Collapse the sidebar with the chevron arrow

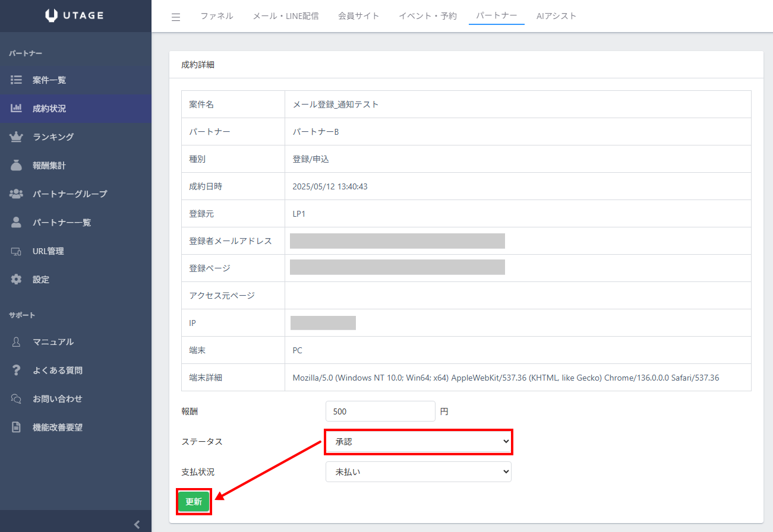coord(137,524)
